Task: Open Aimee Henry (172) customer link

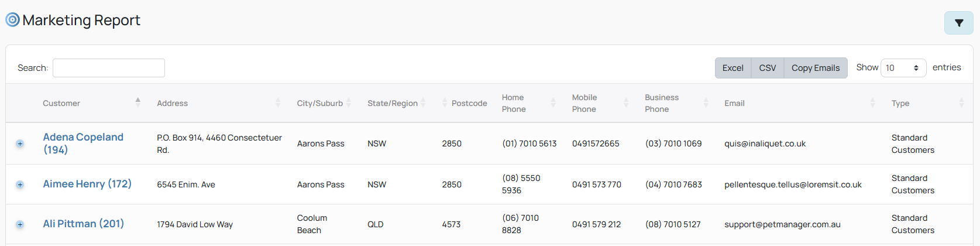Action: point(87,184)
